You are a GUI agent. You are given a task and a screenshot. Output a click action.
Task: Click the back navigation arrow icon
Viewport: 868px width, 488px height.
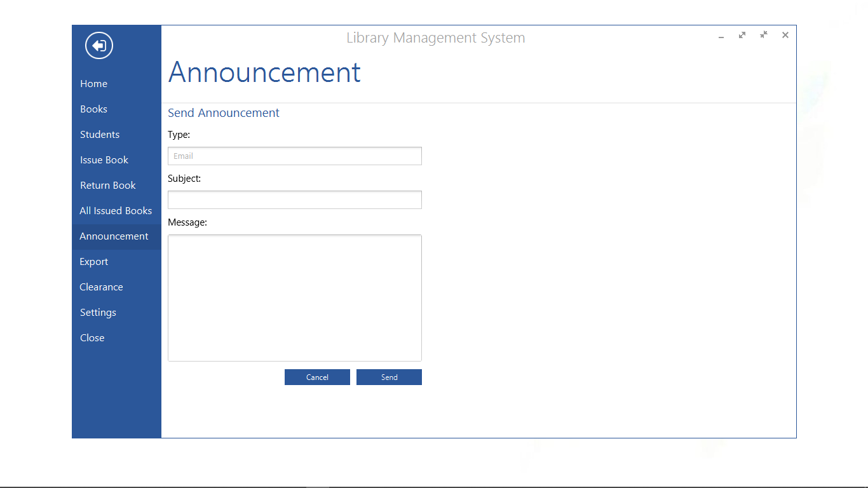98,45
